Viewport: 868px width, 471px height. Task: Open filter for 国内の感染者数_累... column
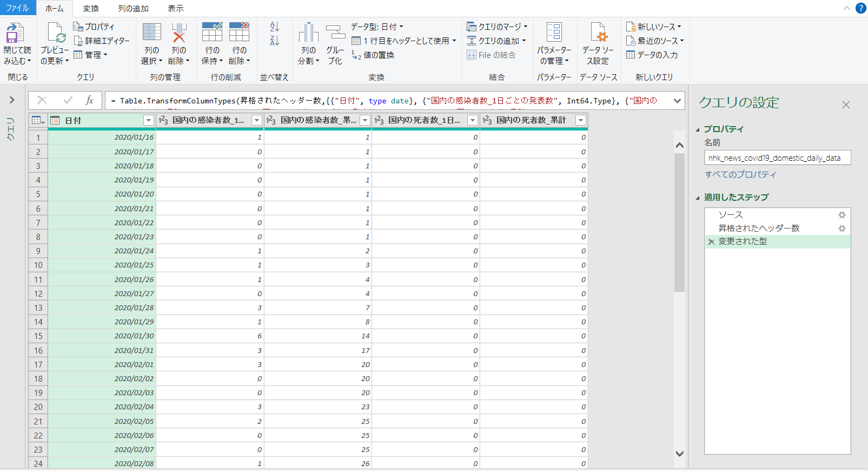point(365,120)
